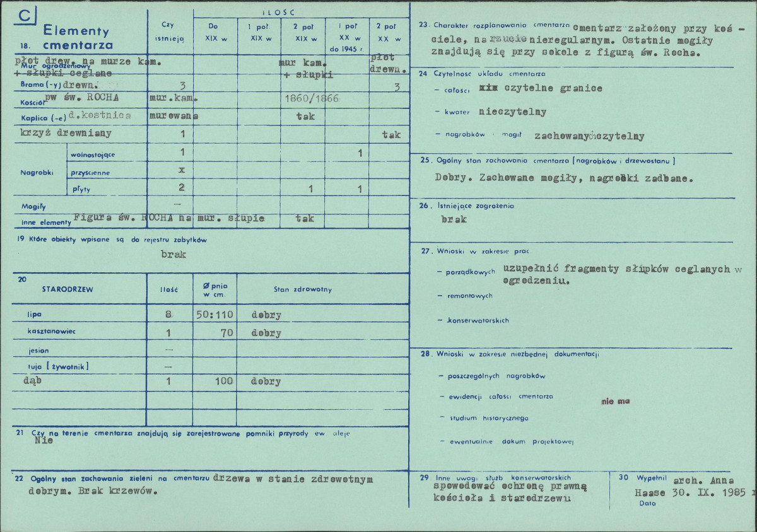Click the red 'nie ma' stamp
This screenshot has width=757, height=532.
coord(616,401)
